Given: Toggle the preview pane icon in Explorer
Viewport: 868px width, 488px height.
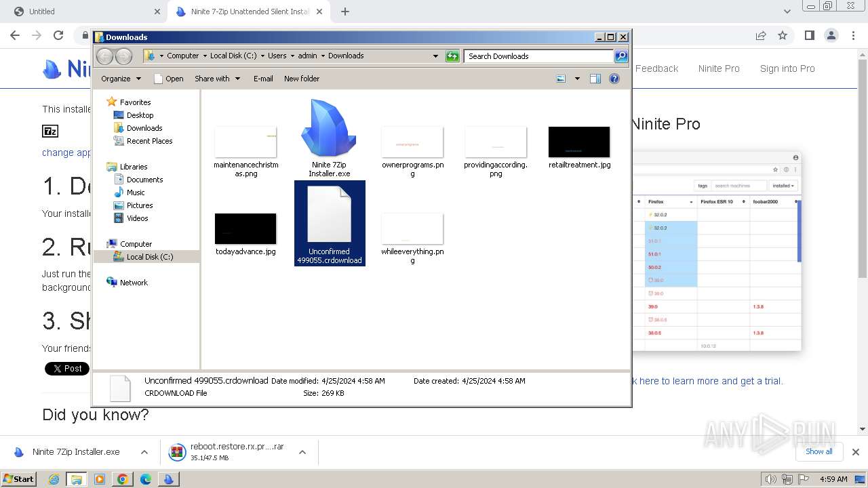Looking at the screenshot, I should 595,79.
